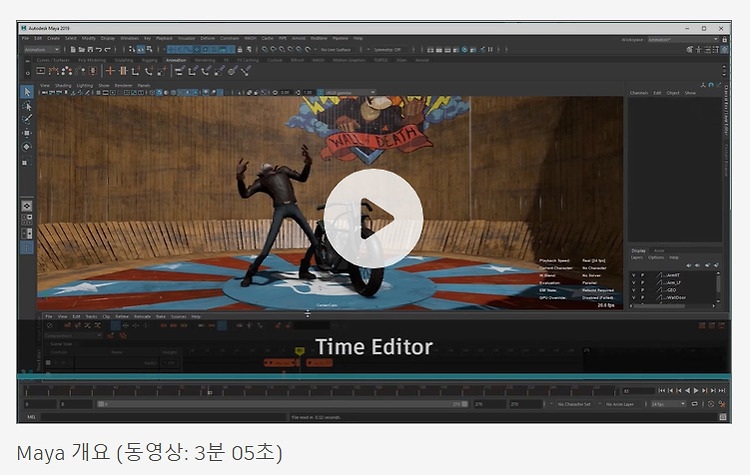Click the New scene icon in status line
This screenshot has height=475, width=750.
73,49
